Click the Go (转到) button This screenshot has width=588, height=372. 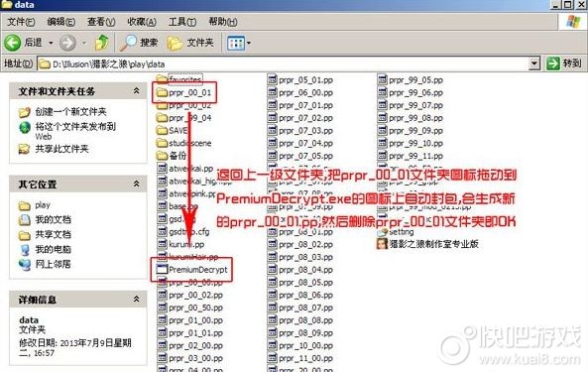[x=563, y=63]
